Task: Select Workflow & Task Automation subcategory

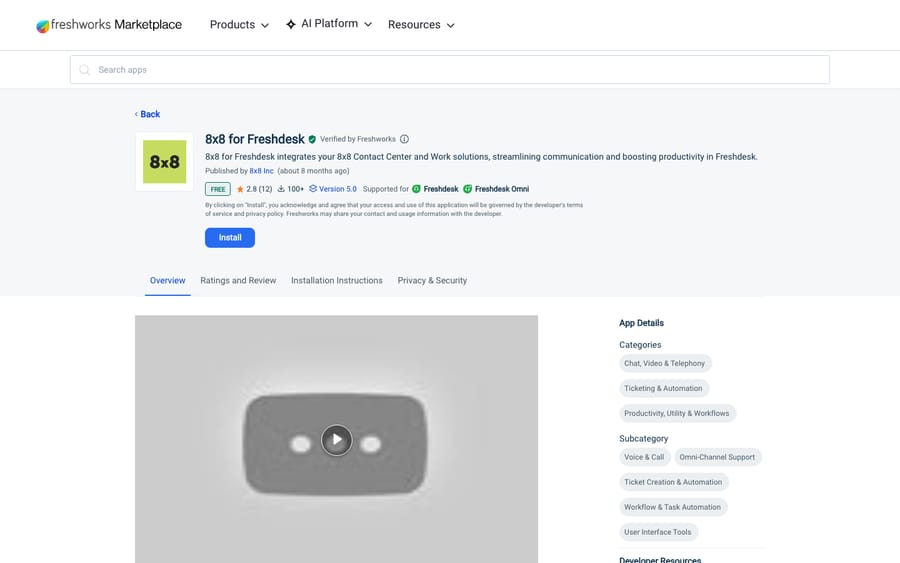Action: point(673,507)
